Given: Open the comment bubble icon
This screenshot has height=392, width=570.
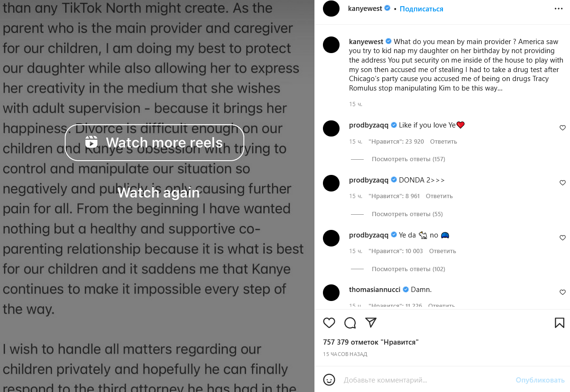Looking at the screenshot, I should (x=350, y=323).
